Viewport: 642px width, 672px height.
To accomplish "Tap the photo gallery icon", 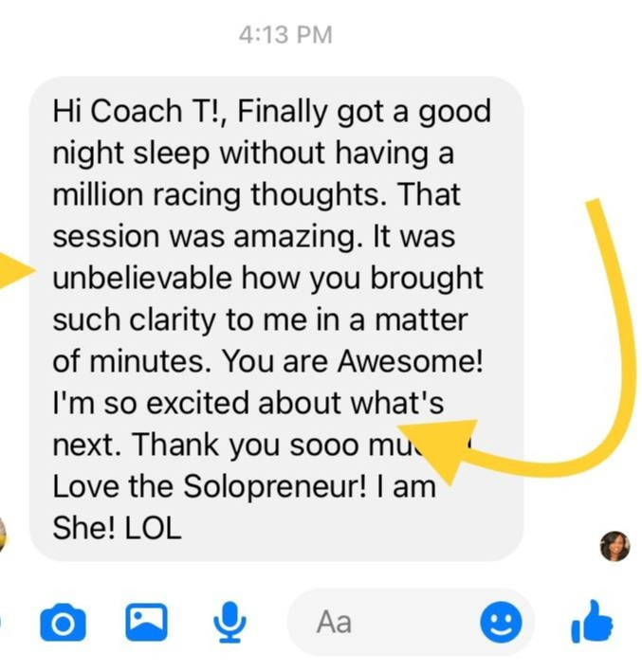I will tap(146, 622).
